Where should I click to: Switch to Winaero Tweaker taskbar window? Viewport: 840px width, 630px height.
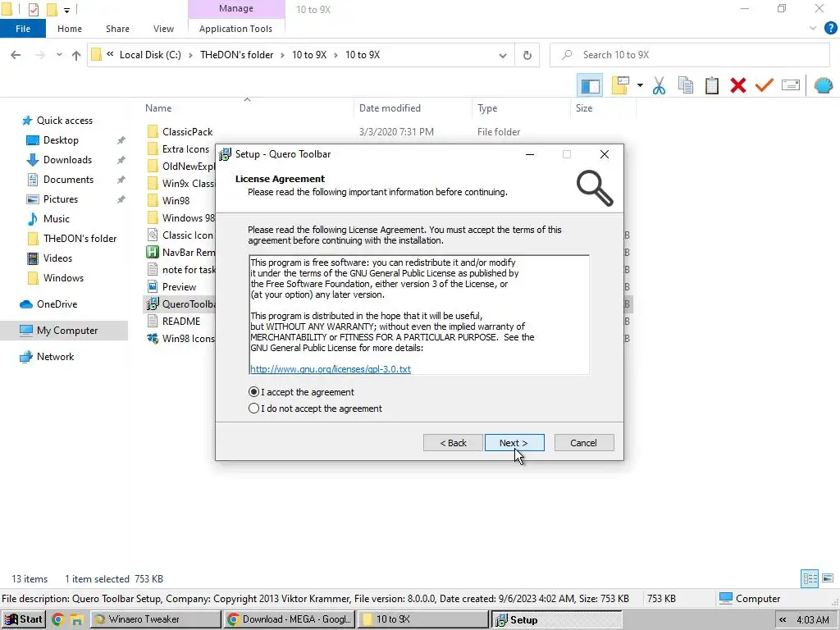click(155, 619)
